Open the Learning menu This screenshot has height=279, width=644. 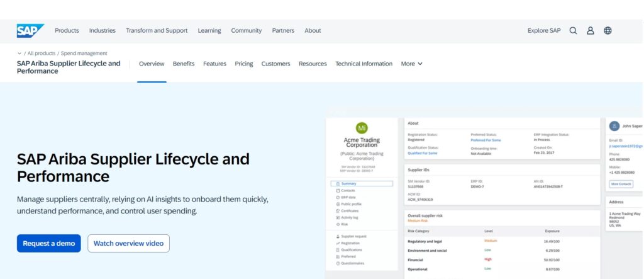[209, 30]
